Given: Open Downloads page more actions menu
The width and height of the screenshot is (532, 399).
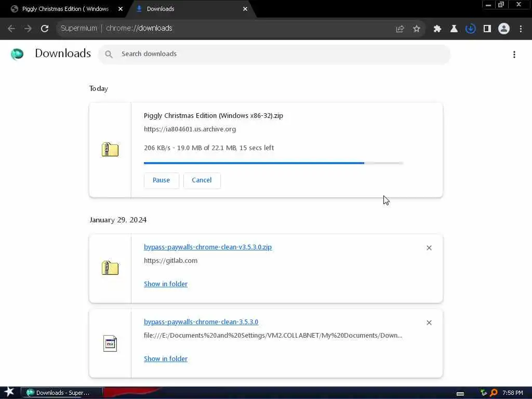Looking at the screenshot, I should 514,55.
